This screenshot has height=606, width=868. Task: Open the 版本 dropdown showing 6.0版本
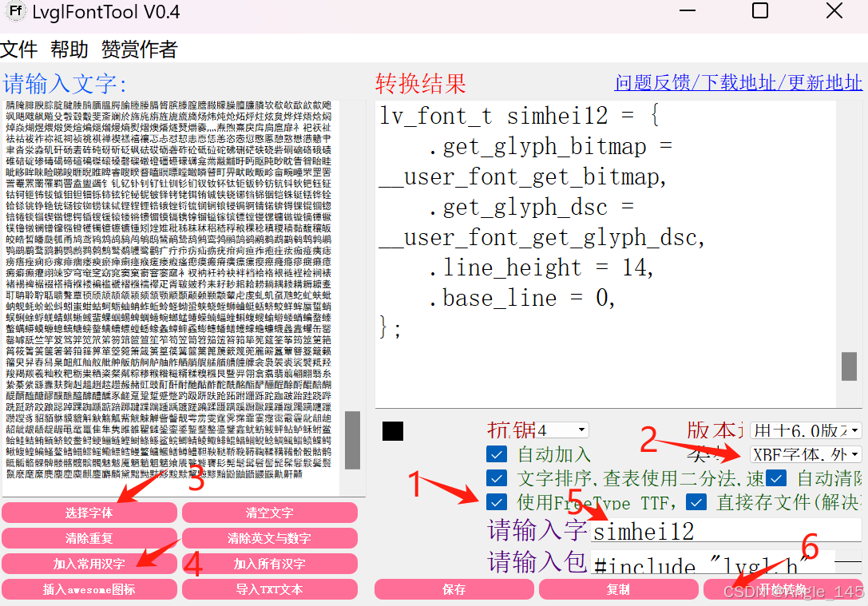[x=806, y=430]
